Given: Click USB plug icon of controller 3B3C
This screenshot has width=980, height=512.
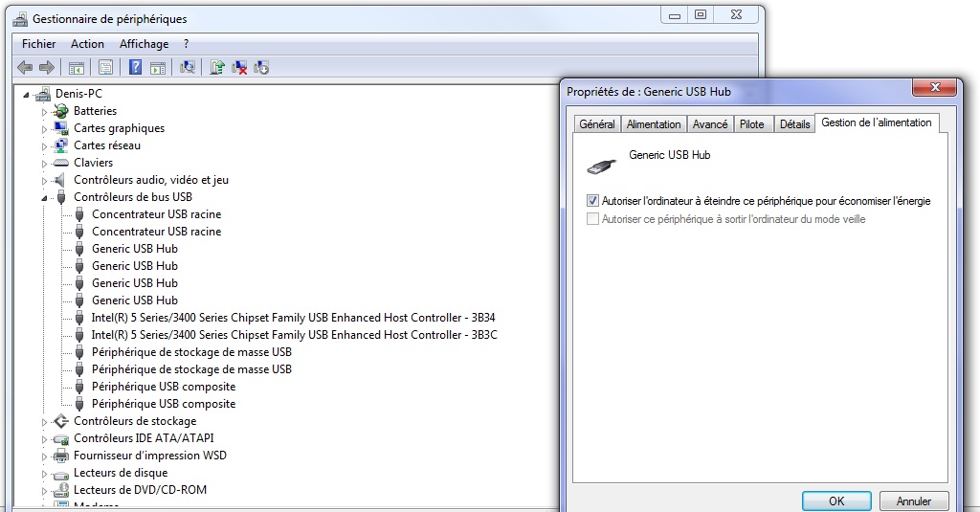Looking at the screenshot, I should coord(79,335).
